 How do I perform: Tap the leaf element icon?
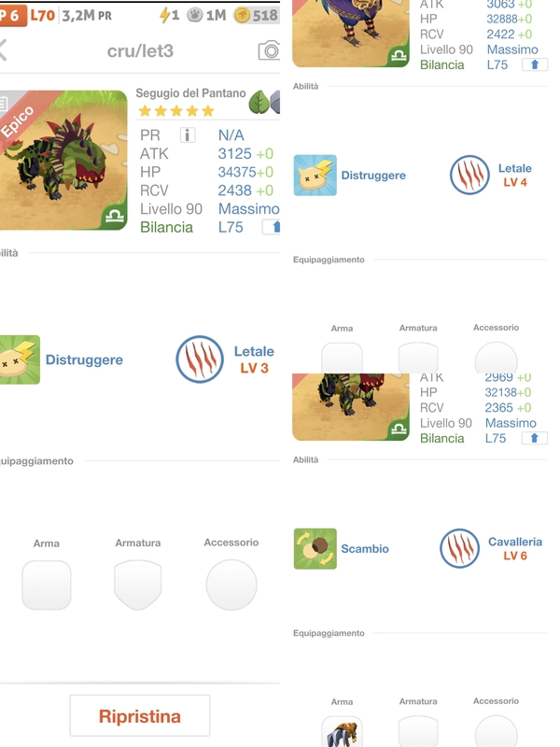(x=259, y=102)
